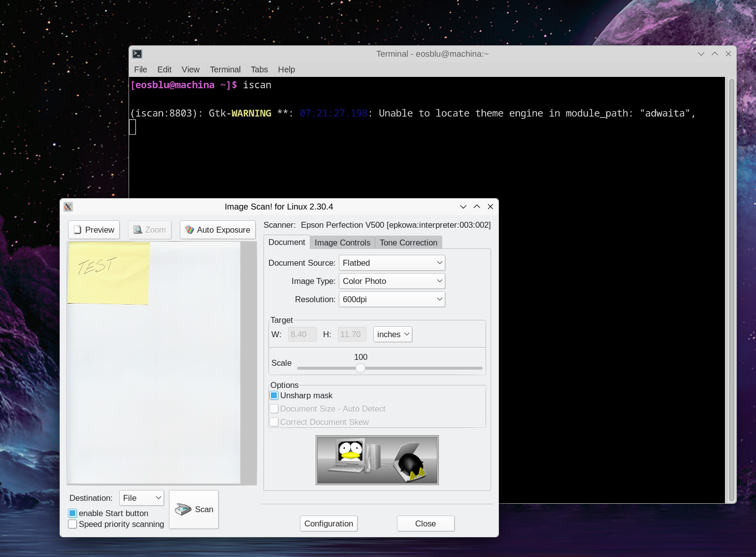Toggle Correct Document Skew checkbox

(x=274, y=422)
